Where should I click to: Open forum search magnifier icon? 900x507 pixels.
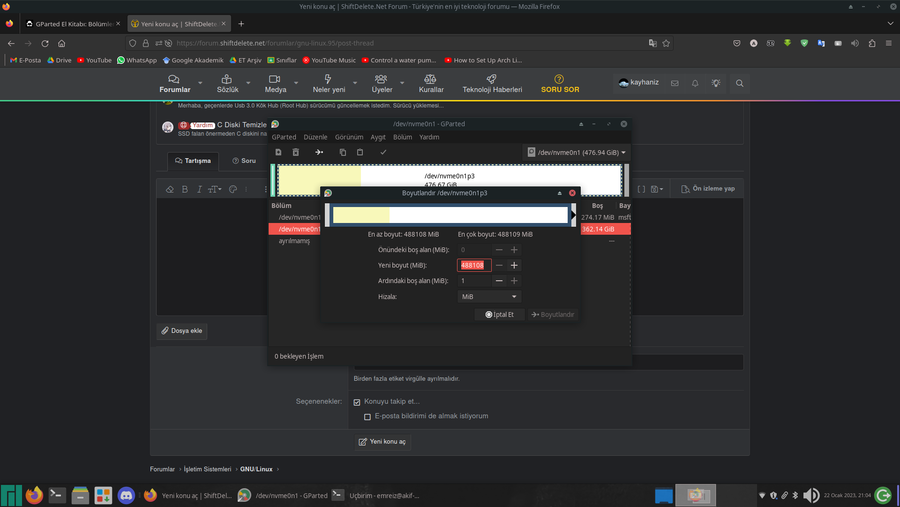pyautogui.click(x=739, y=83)
